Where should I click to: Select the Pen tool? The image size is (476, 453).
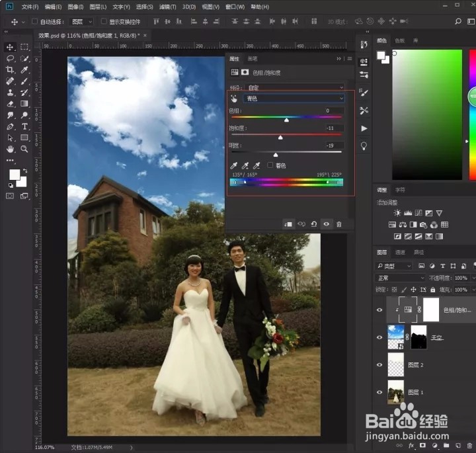pyautogui.click(x=10, y=126)
